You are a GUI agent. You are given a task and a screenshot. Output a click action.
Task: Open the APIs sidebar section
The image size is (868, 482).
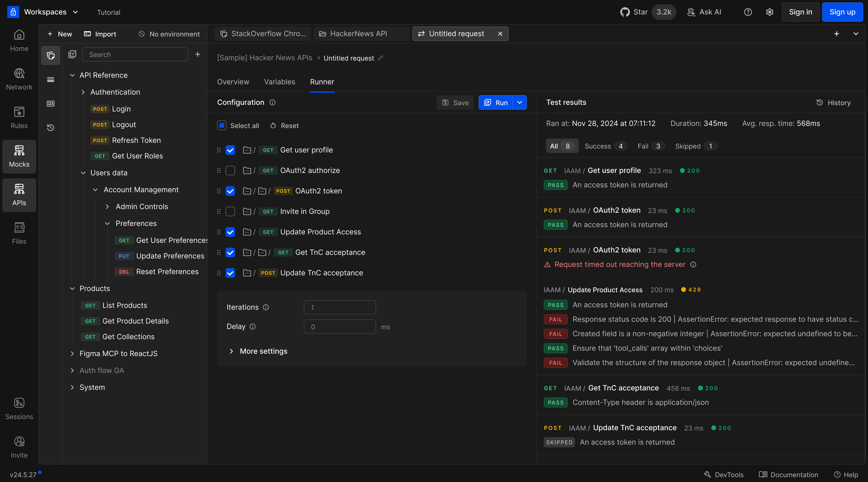tap(19, 195)
